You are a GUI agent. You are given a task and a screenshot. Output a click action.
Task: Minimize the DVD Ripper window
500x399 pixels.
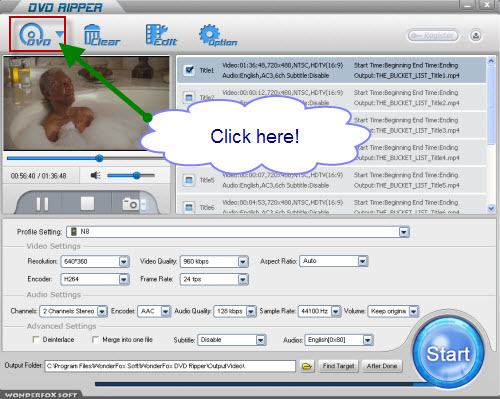tap(467, 5)
